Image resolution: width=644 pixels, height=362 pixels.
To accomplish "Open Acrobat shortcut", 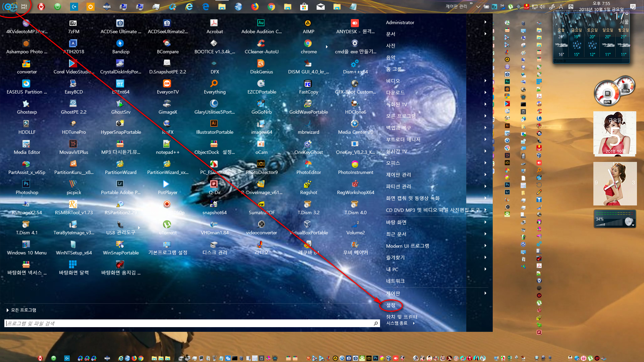I will tap(215, 27).
